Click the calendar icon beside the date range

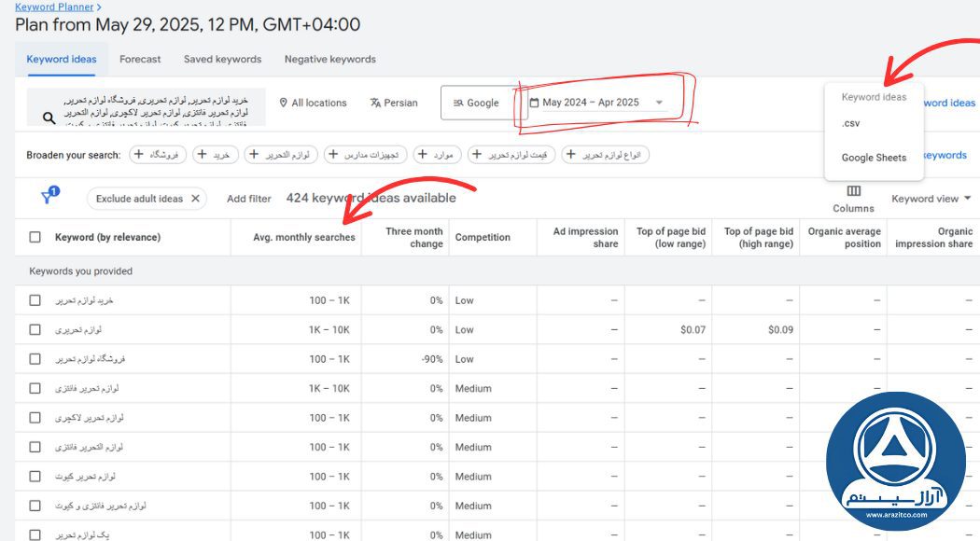pos(535,103)
